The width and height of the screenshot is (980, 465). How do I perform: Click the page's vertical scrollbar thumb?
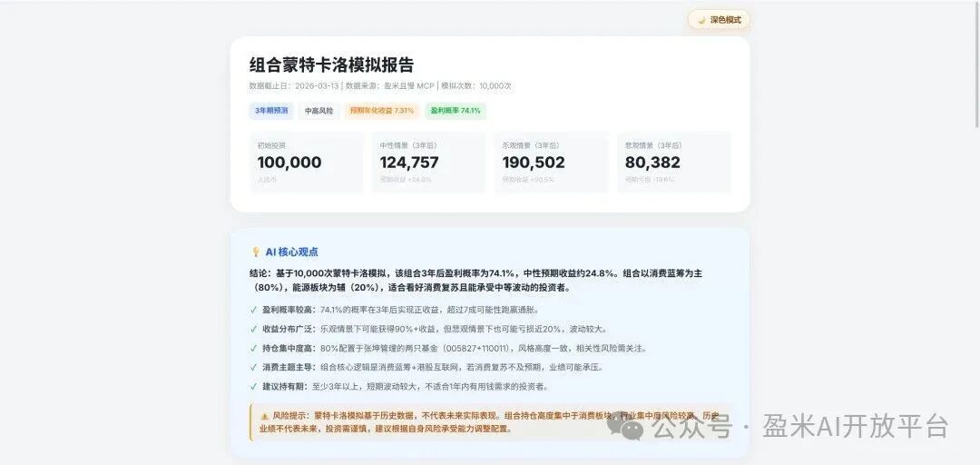975,64
